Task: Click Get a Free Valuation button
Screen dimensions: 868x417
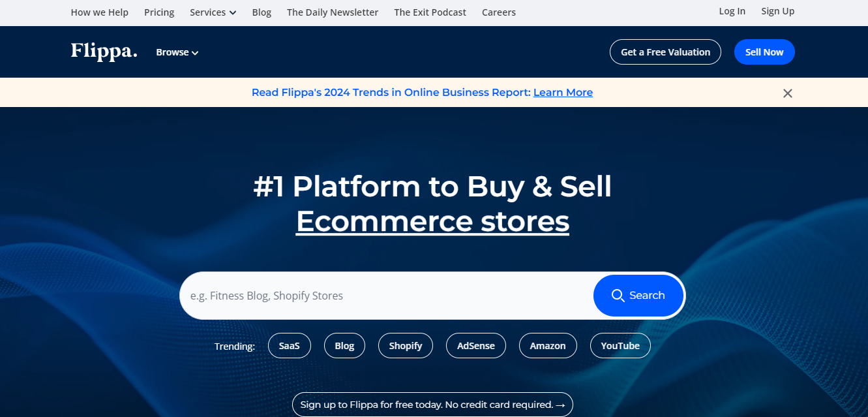Action: 665,52
